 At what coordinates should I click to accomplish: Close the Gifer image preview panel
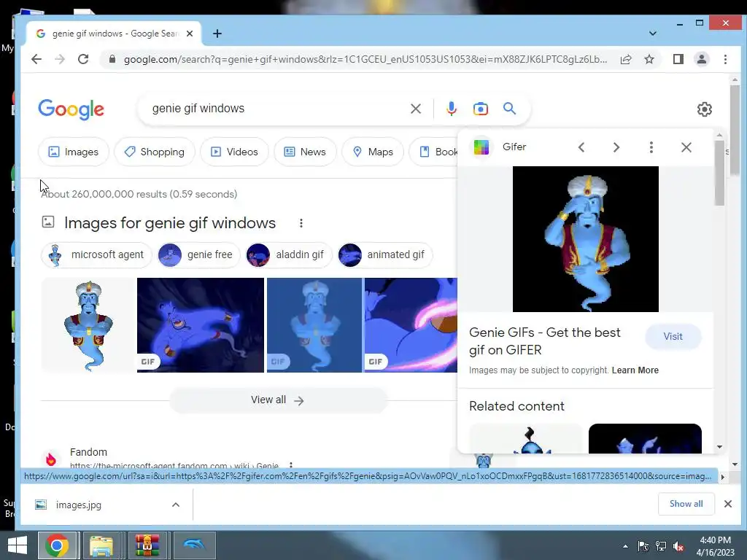tap(686, 147)
